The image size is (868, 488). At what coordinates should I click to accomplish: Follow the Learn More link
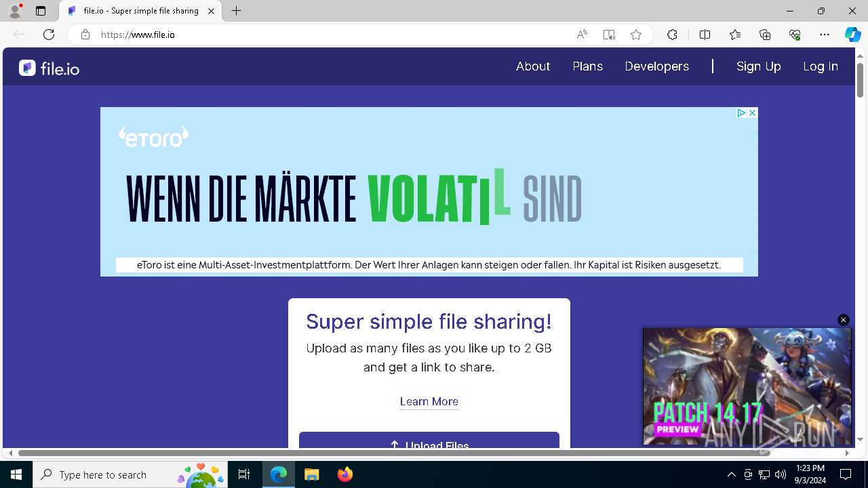click(x=429, y=401)
